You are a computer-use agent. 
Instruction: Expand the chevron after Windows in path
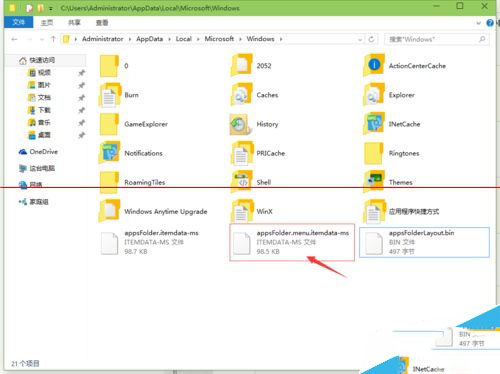tap(281, 39)
